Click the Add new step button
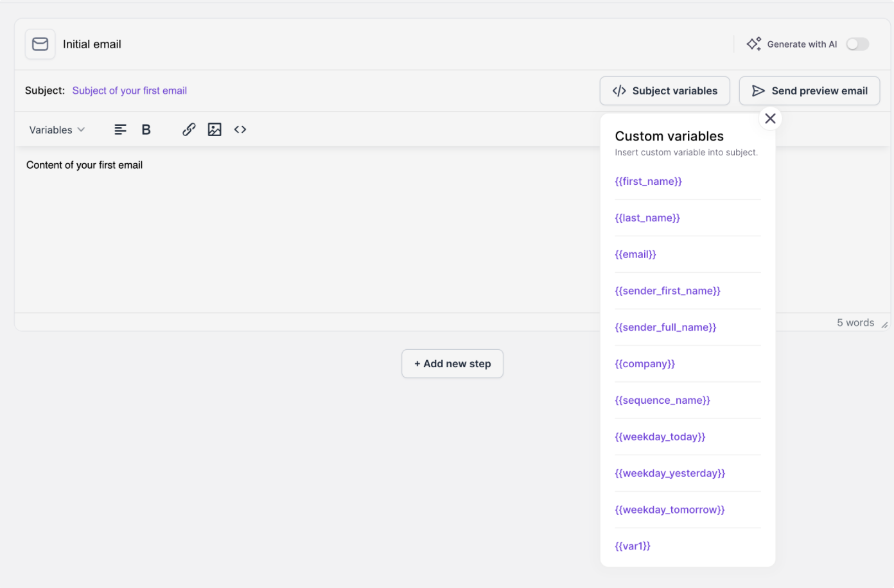 point(452,363)
